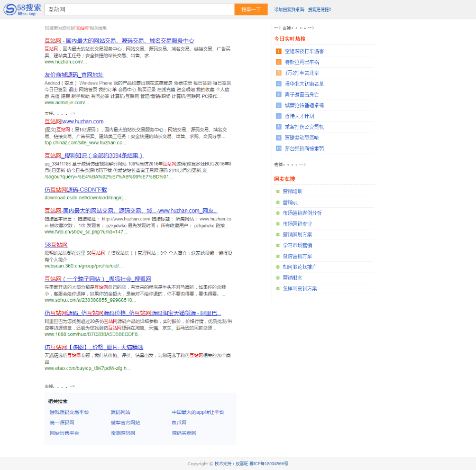This screenshot has width=476, height=470.
Task: Click green bullet icon beside 微信营销方案
Action: pos(278,256)
